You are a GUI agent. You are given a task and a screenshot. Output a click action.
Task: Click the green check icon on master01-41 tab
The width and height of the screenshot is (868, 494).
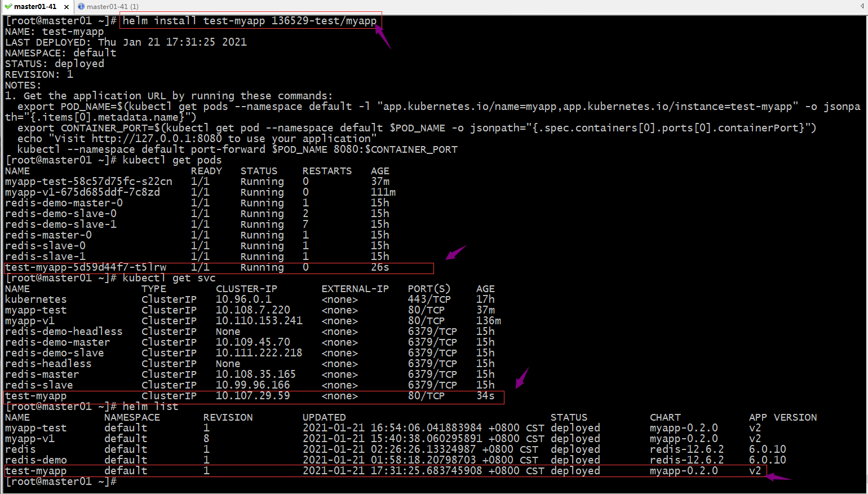point(8,7)
